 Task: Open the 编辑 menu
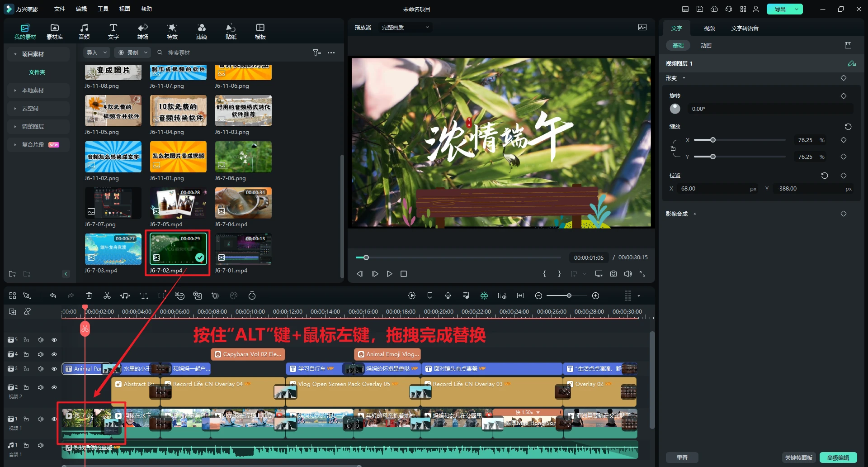(81, 9)
